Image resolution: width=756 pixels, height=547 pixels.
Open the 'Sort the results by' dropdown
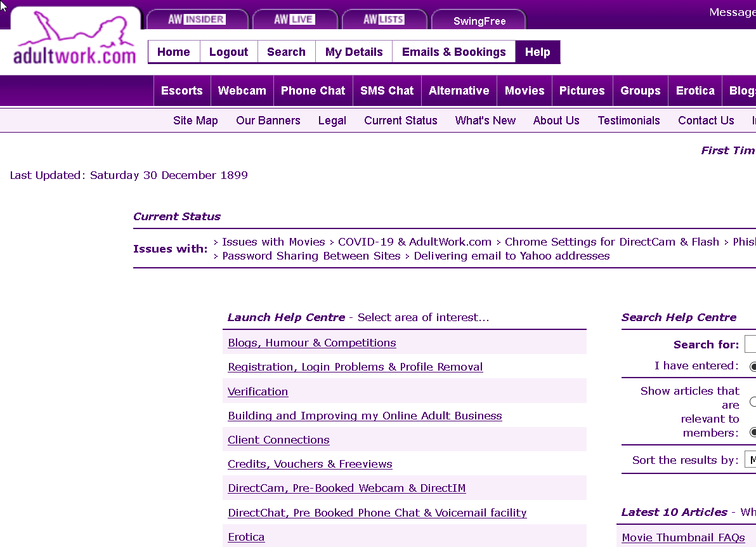tap(751, 460)
